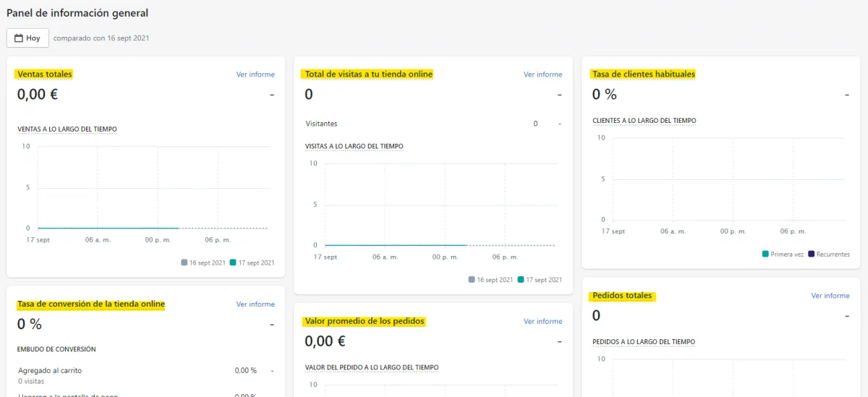This screenshot has width=868, height=397.
Task: Click EMBUDO DE CONVERSIÓN heading
Action: [x=56, y=349]
